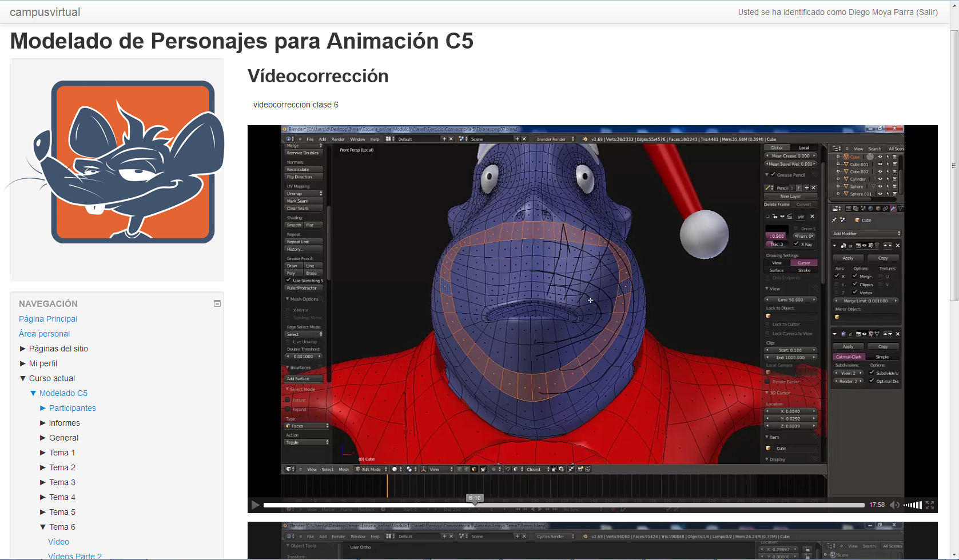Set the video volume using the volume bars
The image size is (959, 560).
click(912, 505)
